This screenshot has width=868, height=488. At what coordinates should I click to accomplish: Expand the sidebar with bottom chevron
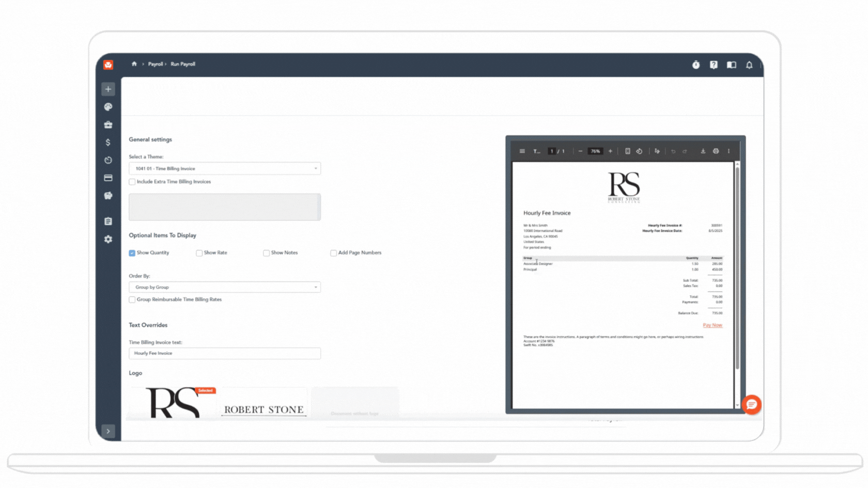pyautogui.click(x=108, y=431)
